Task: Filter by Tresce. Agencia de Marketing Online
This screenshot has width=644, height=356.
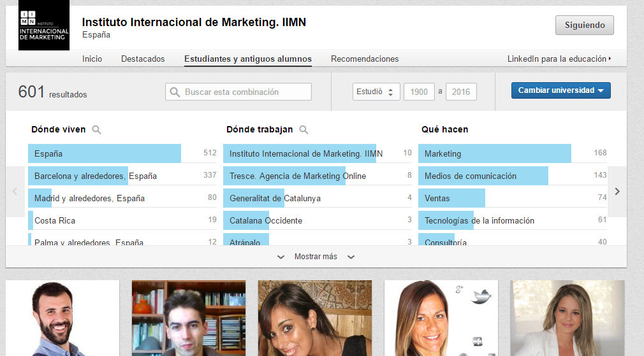Action: click(x=318, y=176)
